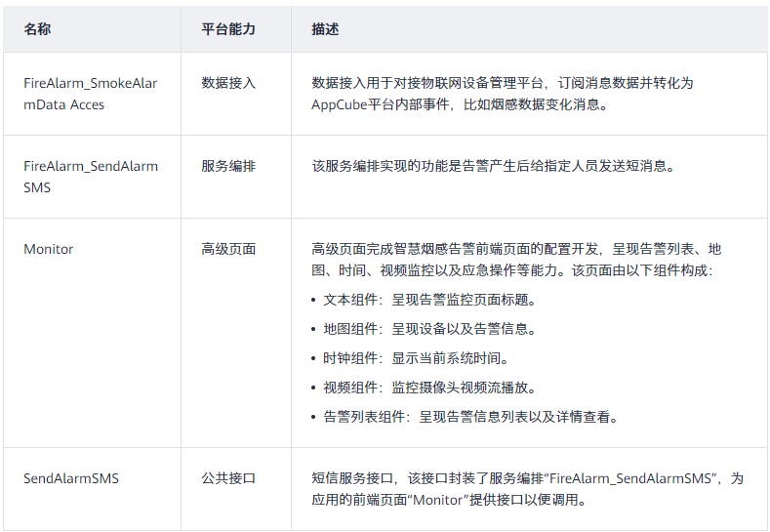Select the FireAlarm_SmokeAlarmData Acces name cell
770x532 pixels.
coord(90,94)
